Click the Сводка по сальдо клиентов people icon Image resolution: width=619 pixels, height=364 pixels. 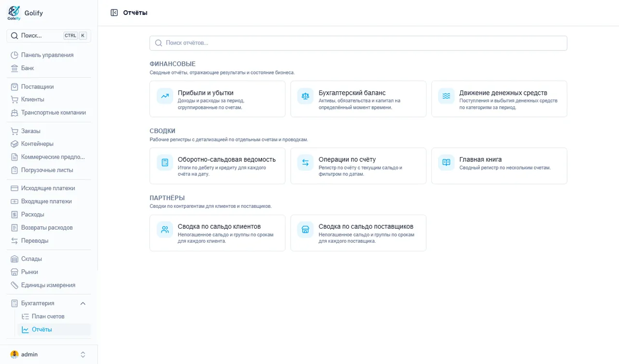(x=165, y=230)
